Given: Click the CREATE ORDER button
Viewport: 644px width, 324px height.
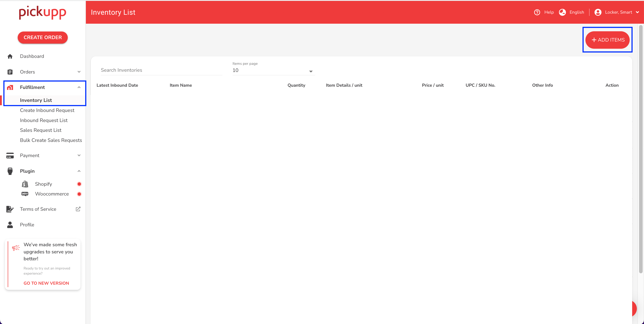Looking at the screenshot, I should 43,38.
